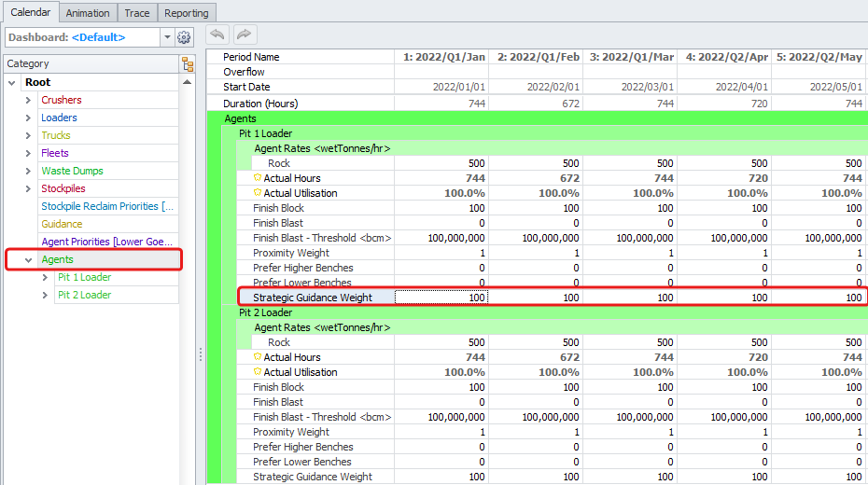Select Pit 1 Strategic Guidance Weight January cell
Screen dimensions: 868x485
(x=441, y=298)
